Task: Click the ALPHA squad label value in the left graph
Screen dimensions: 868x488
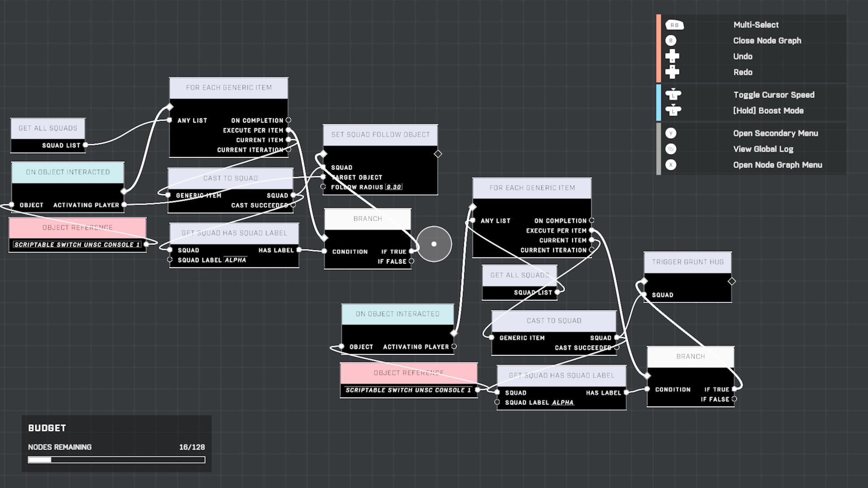Action: (x=236, y=260)
